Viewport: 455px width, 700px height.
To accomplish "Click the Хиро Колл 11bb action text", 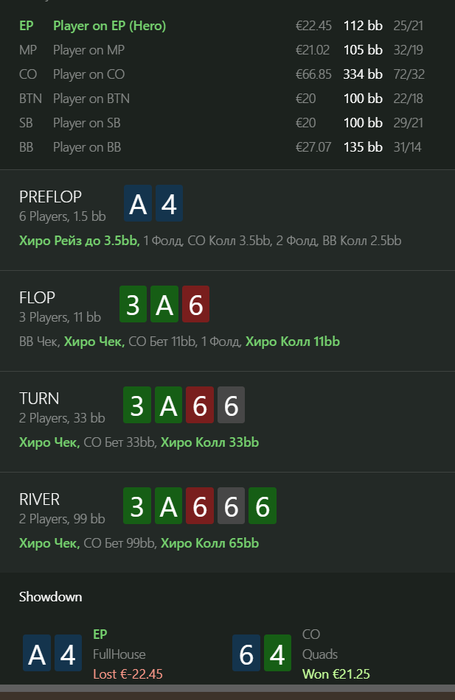I will point(292,342).
